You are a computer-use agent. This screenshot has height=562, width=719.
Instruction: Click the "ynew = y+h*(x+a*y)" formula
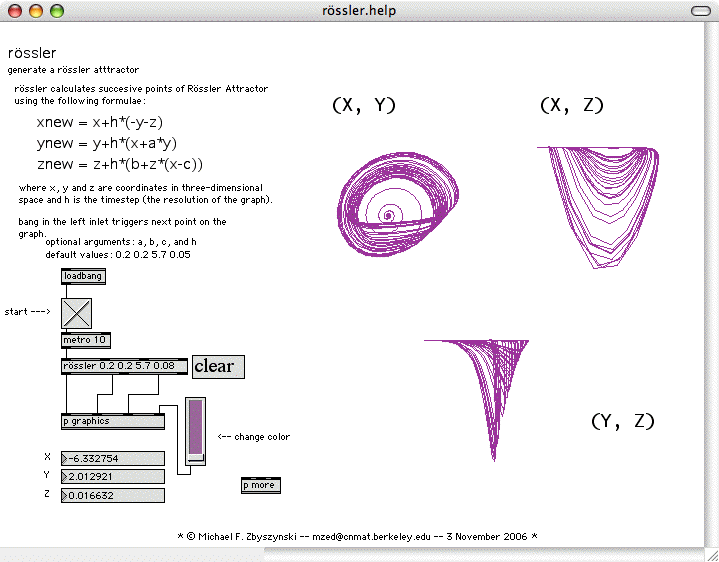pos(107,143)
